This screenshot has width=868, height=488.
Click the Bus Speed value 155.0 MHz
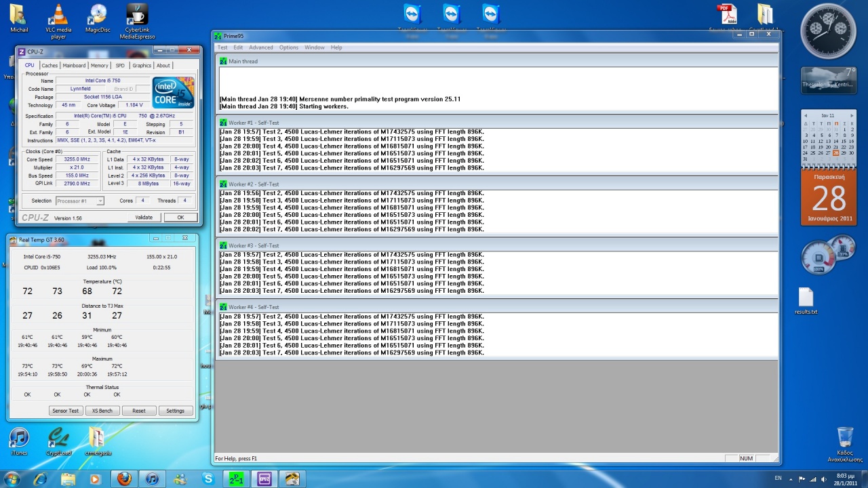pos(77,176)
